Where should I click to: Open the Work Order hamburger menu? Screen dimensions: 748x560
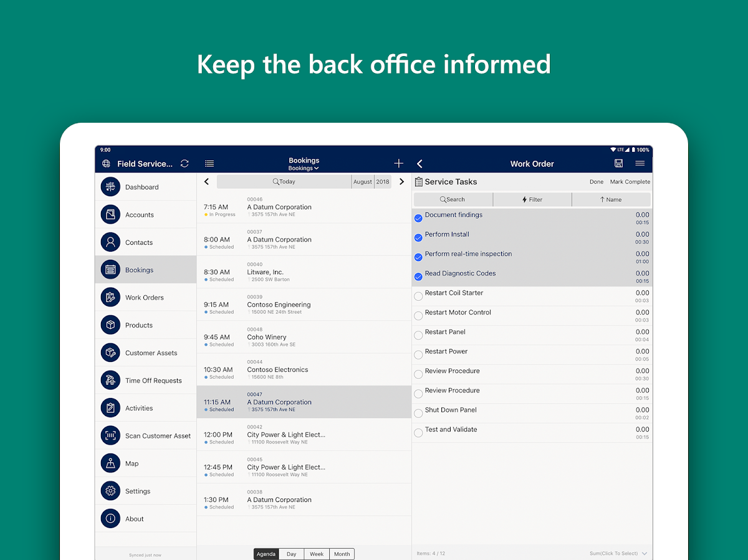[640, 163]
